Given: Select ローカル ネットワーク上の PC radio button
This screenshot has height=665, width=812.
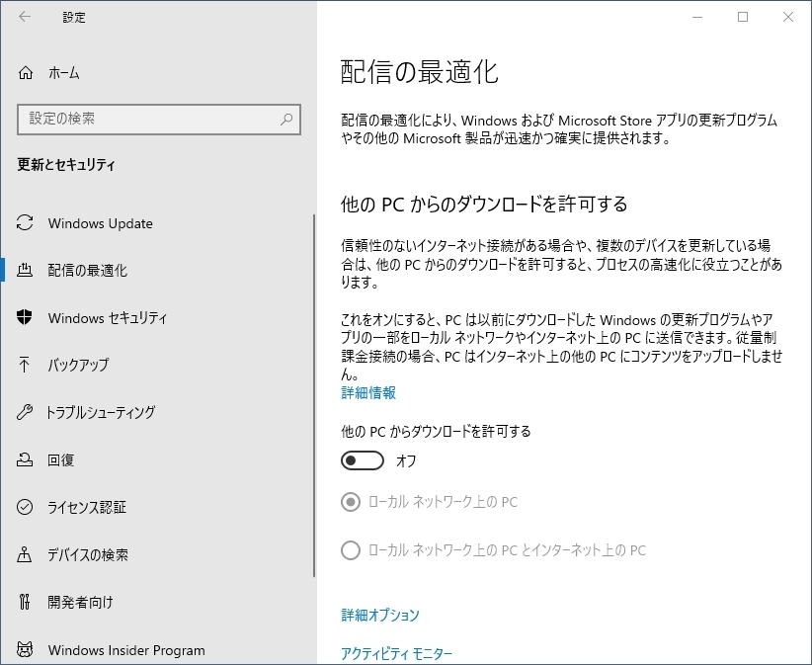Looking at the screenshot, I should (x=351, y=502).
